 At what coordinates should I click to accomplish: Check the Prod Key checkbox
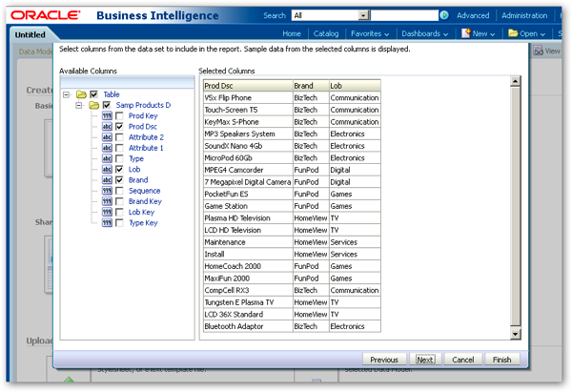pyautogui.click(x=119, y=115)
